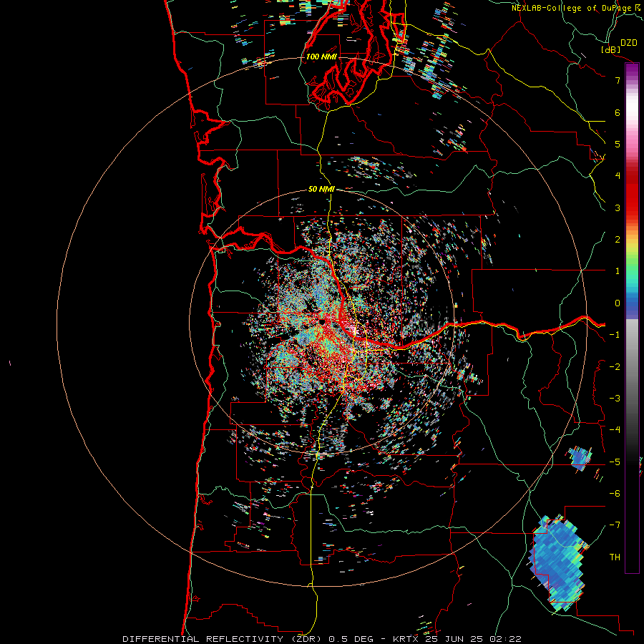
Task: Click the 'KRTX' radar site identifier
Action: 407,639
